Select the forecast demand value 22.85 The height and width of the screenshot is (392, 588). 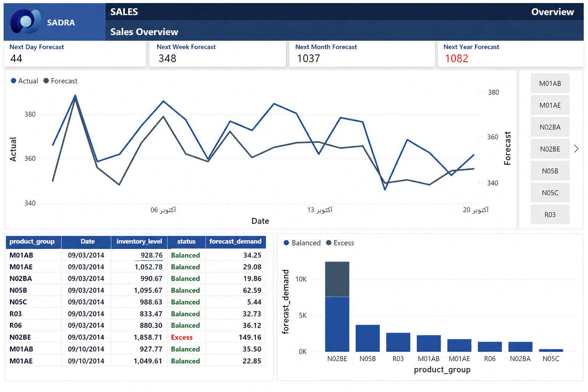point(252,361)
